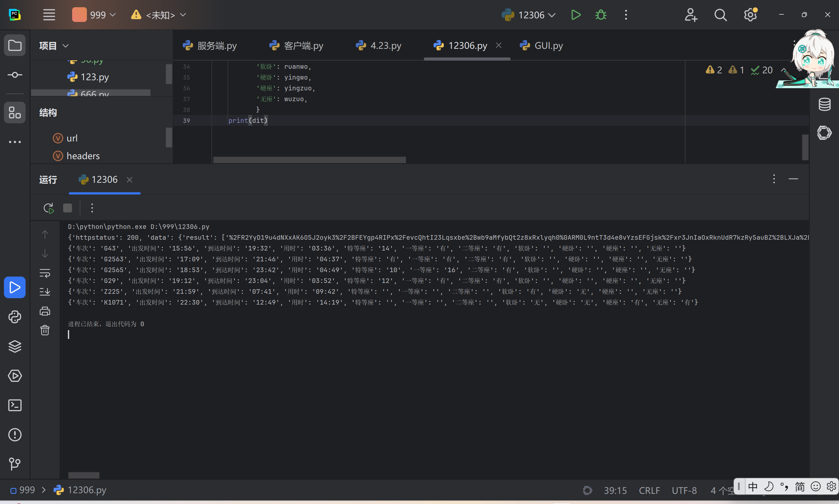Screen dimensions: 839x504
Task: Select 123.py in the project tree
Action: 94,77
